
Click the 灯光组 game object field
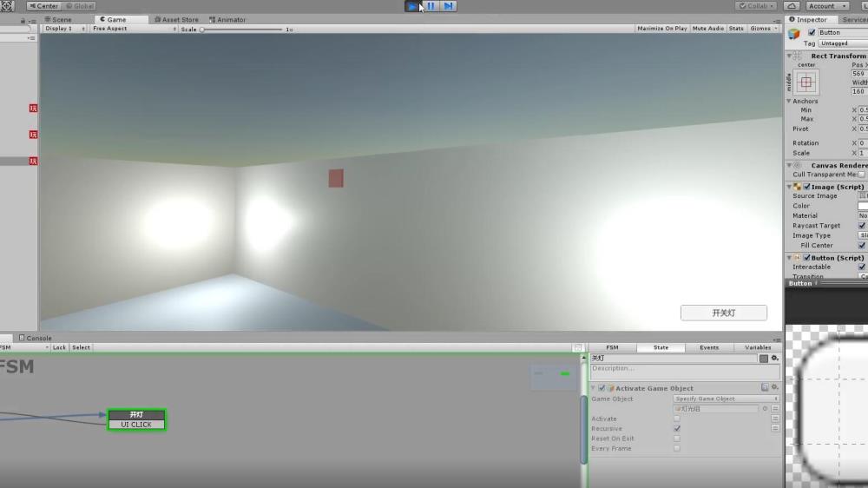pyautogui.click(x=716, y=409)
